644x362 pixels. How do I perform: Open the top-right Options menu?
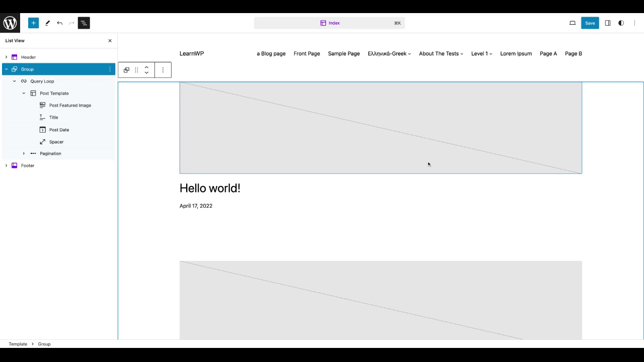tap(634, 23)
